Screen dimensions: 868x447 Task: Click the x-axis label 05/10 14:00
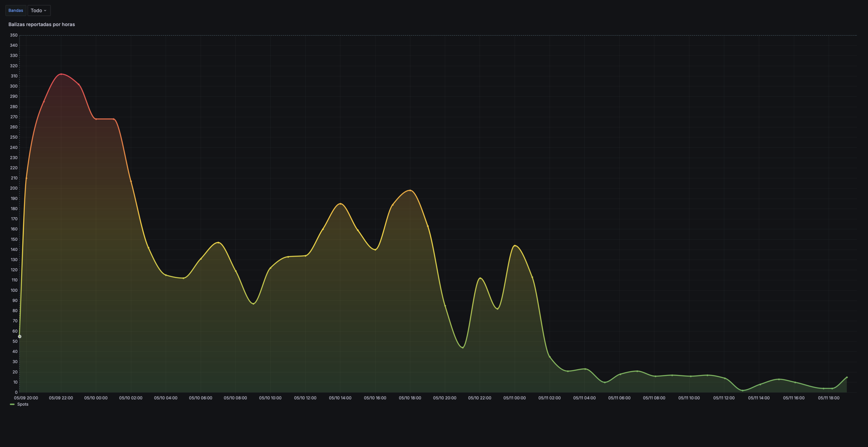340,398
